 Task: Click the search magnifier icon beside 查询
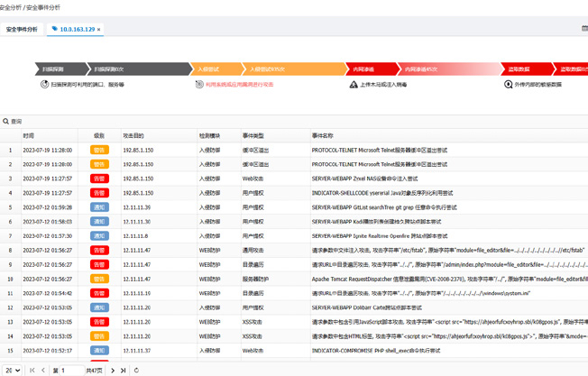[5, 121]
